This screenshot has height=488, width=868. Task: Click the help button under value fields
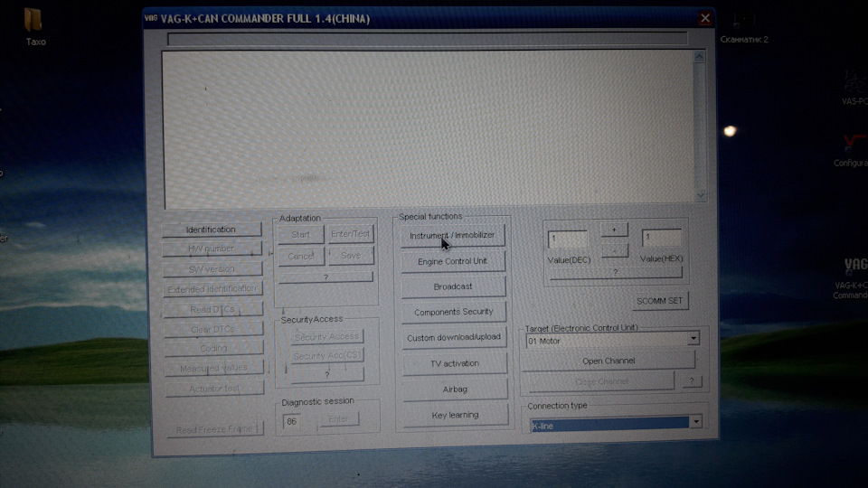[x=616, y=273]
